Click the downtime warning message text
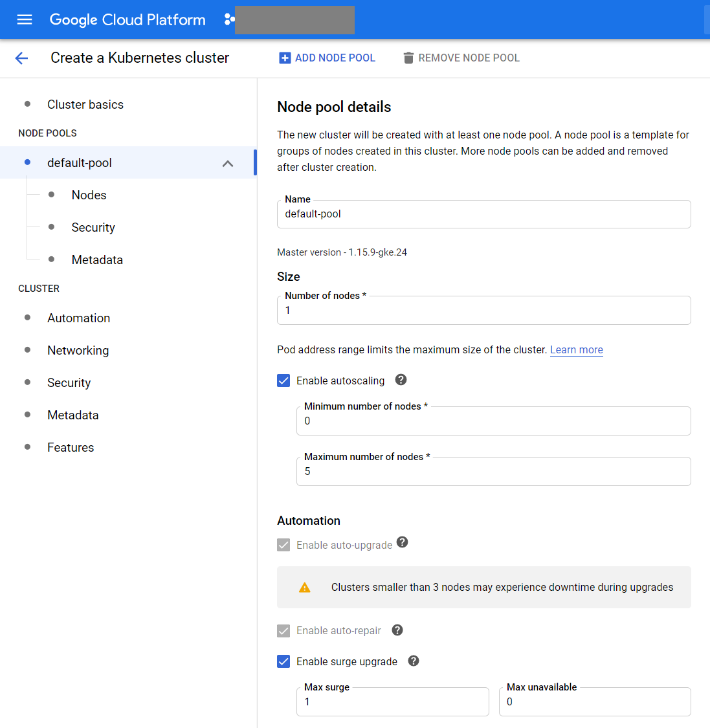 point(502,588)
